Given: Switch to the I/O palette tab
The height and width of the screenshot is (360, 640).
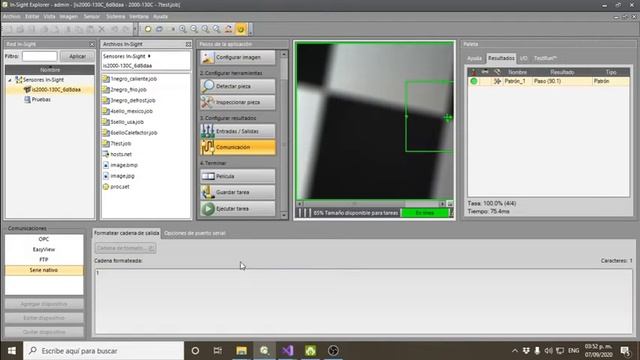Looking at the screenshot, I should 524,58.
